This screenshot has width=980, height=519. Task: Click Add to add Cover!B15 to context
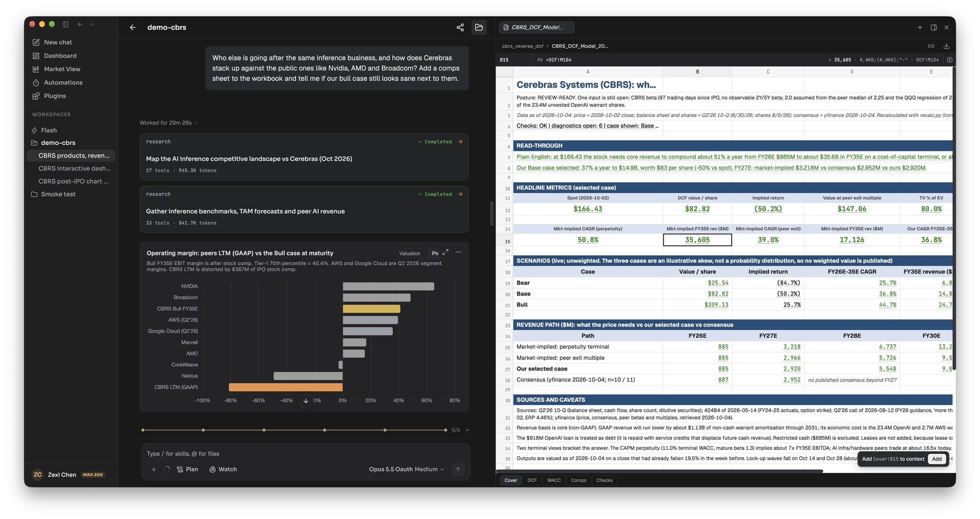pyautogui.click(x=936, y=459)
